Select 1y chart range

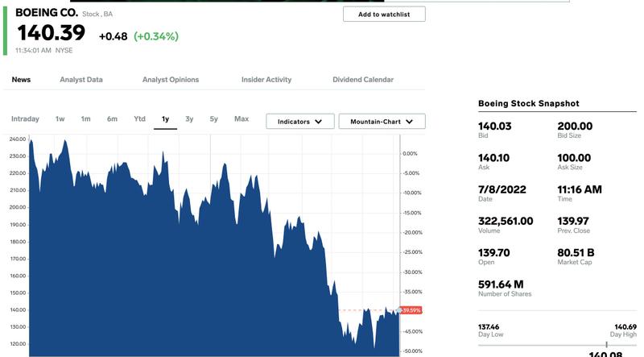166,119
